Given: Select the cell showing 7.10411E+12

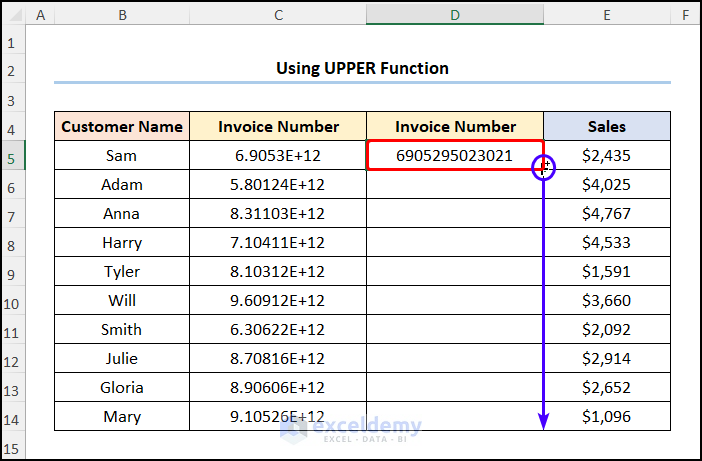Looking at the screenshot, I should pos(278,242).
